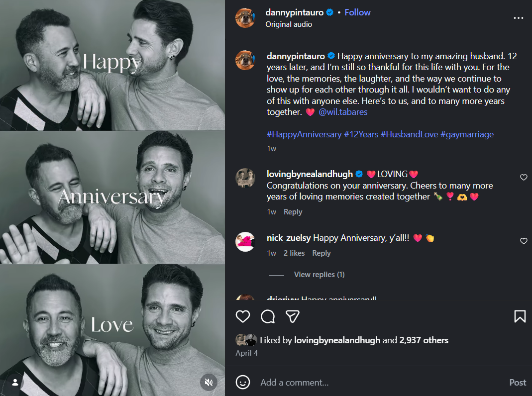Open the 2,937 others likes list
The height and width of the screenshot is (396, 532).
click(x=424, y=340)
